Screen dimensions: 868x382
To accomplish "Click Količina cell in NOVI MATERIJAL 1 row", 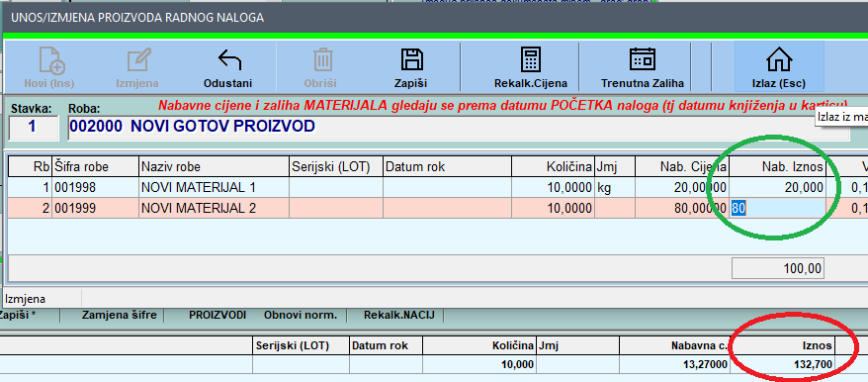I will [553, 187].
